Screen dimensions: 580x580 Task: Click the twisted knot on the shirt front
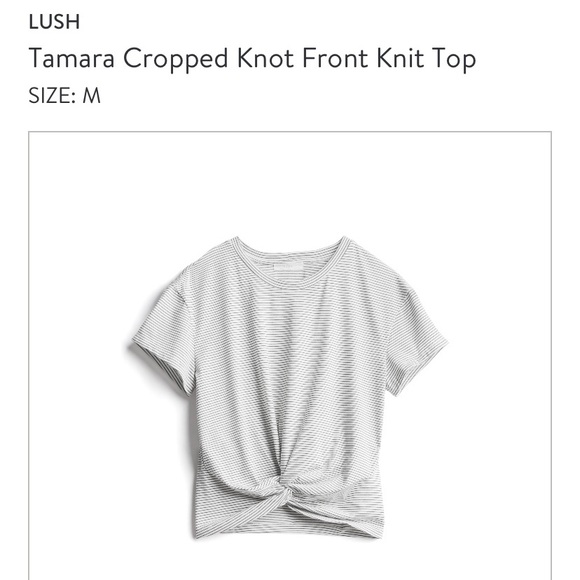(287, 488)
